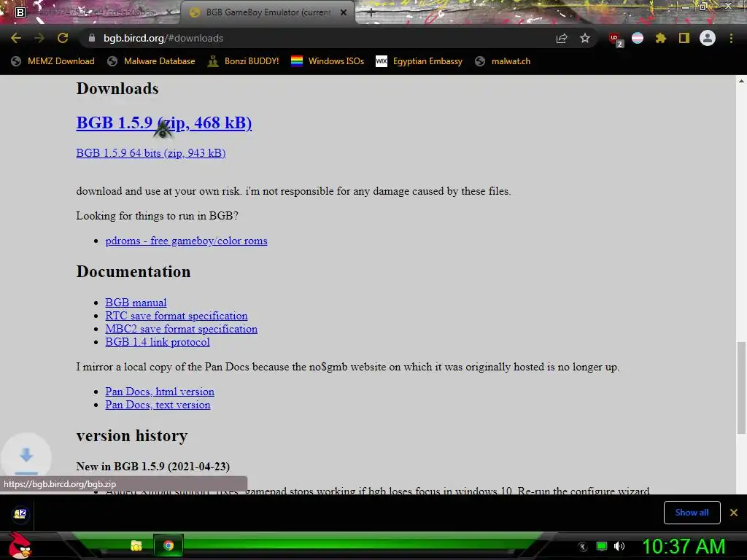Go back to the previous page
The height and width of the screenshot is (560, 747).
16,38
